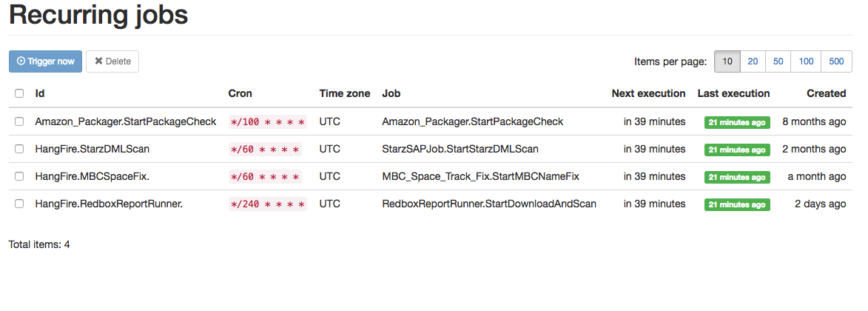View last execution of RedboxReportRunner job
Screen dimensions: 868x311
(x=736, y=204)
